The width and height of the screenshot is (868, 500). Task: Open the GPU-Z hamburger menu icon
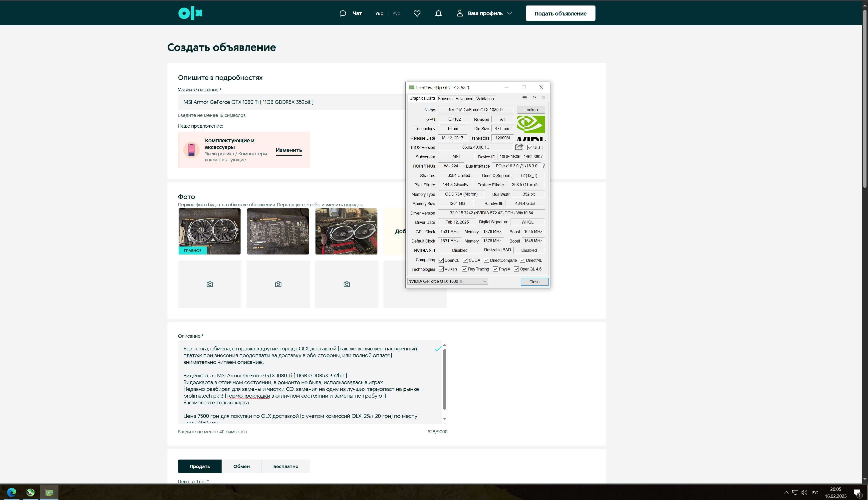(x=544, y=97)
